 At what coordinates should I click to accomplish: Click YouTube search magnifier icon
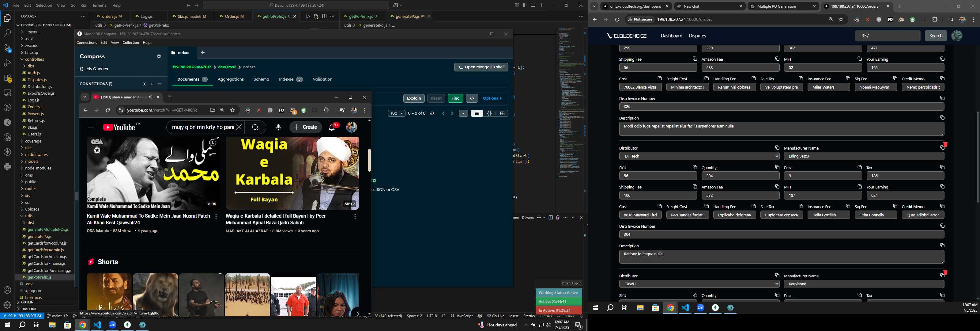(255, 127)
